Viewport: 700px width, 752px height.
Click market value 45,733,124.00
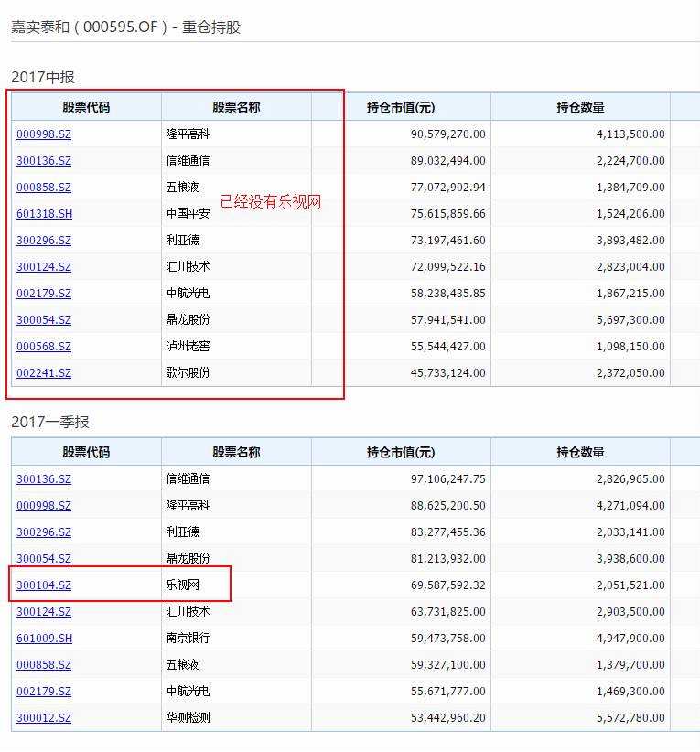pyautogui.click(x=448, y=372)
